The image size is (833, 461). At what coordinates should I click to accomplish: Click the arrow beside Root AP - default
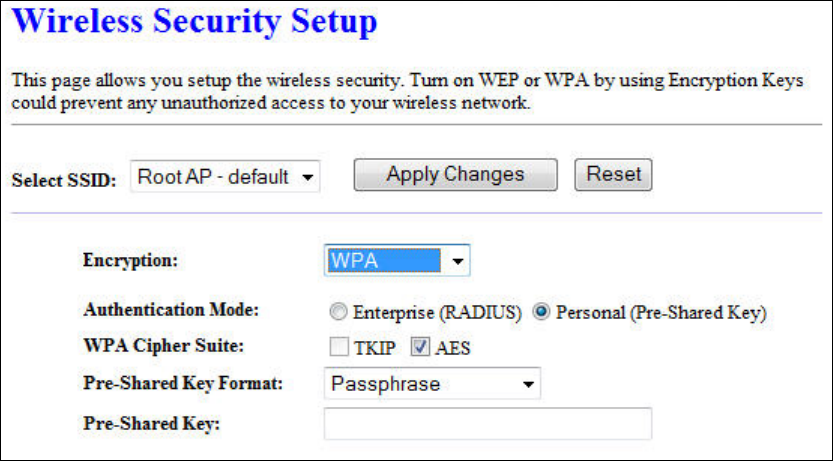307,178
